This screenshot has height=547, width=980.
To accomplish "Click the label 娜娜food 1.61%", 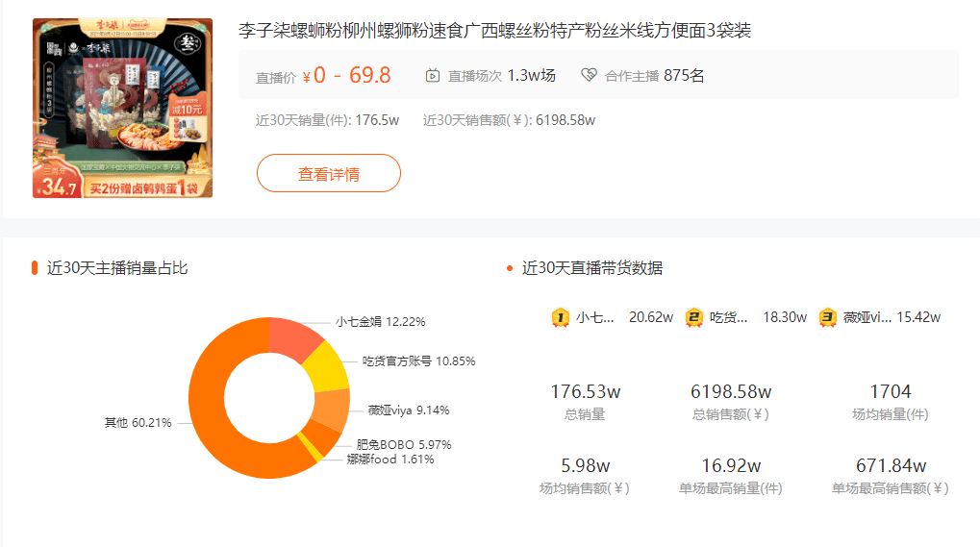I will [390, 459].
